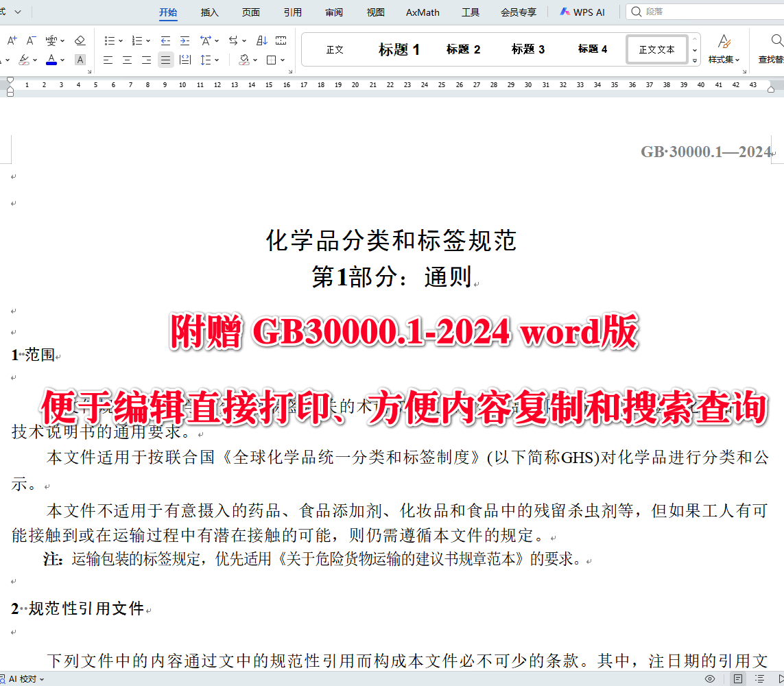Toggle justified alignment
Viewport: 784px width, 686px height.
click(x=165, y=60)
